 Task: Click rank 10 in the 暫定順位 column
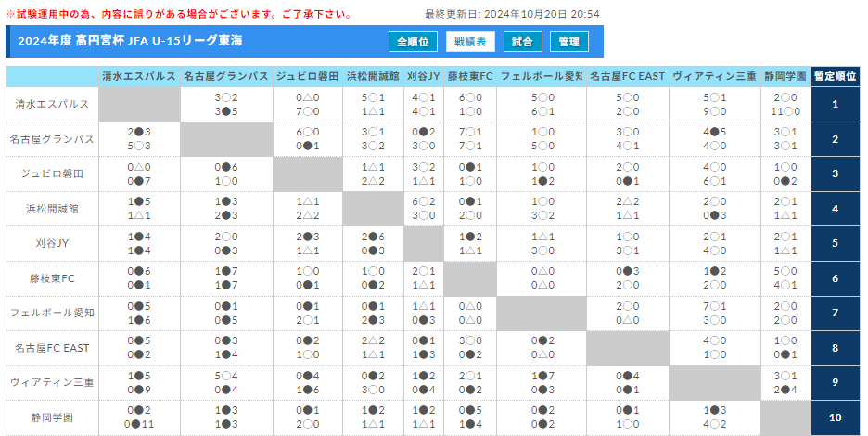coord(835,417)
